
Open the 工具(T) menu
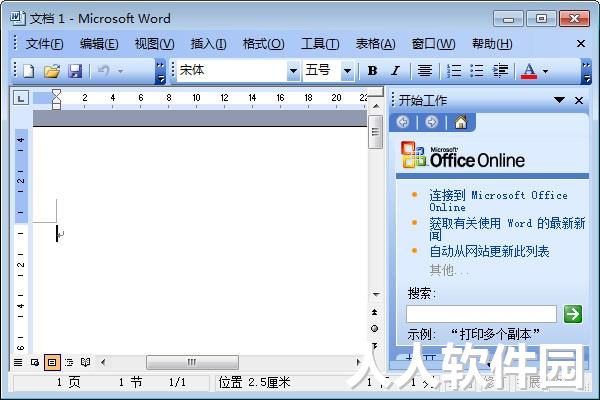[320, 44]
